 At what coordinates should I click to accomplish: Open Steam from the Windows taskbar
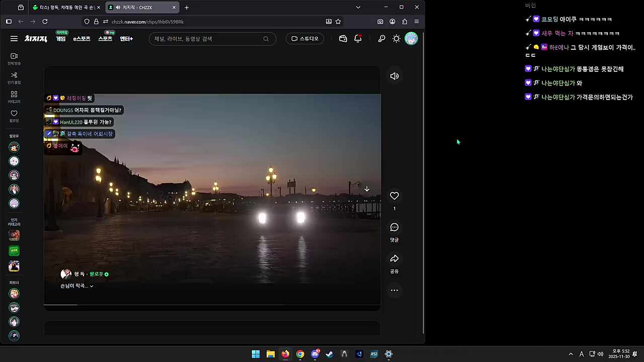point(330,354)
